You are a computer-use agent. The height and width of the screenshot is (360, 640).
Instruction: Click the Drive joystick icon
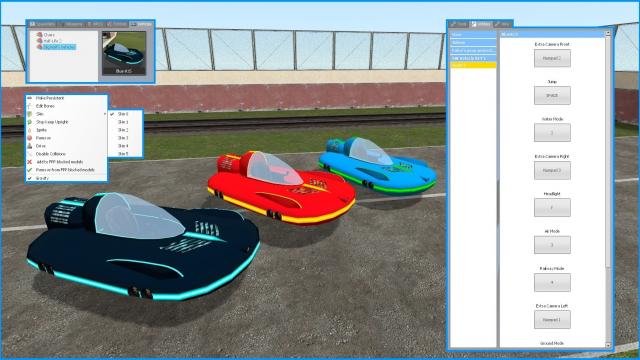(29, 146)
